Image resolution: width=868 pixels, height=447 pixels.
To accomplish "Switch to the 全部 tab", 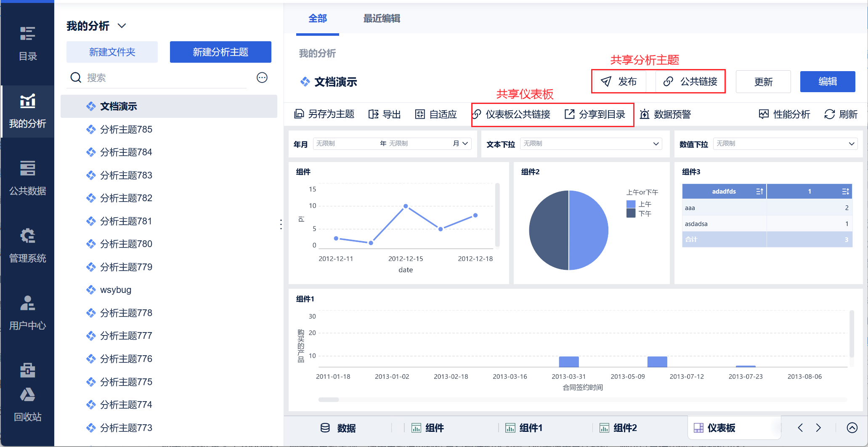I will 318,19.
